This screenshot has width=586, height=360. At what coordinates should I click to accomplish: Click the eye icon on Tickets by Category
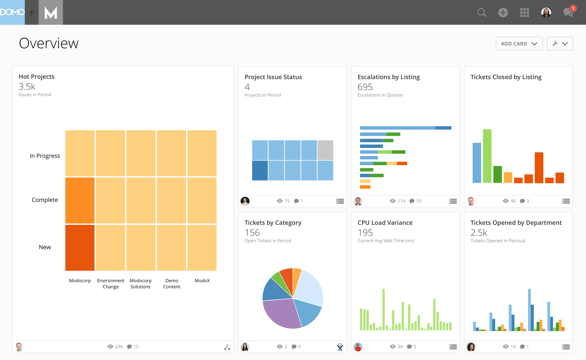coord(280,347)
